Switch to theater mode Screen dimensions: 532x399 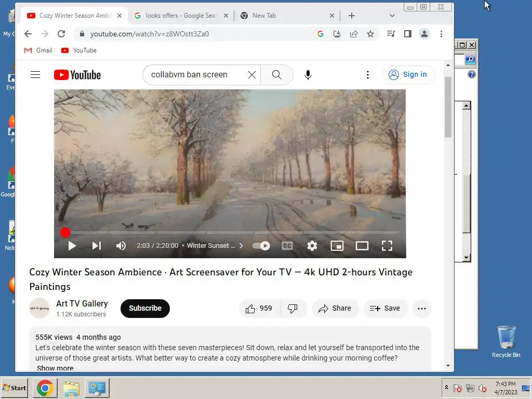pos(362,246)
